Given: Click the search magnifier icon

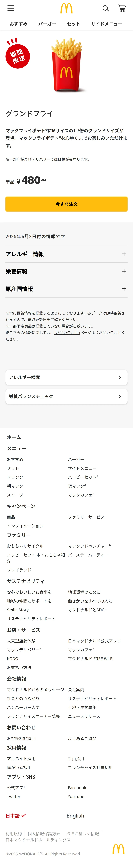Looking at the screenshot, I should pyautogui.click(x=106, y=8).
